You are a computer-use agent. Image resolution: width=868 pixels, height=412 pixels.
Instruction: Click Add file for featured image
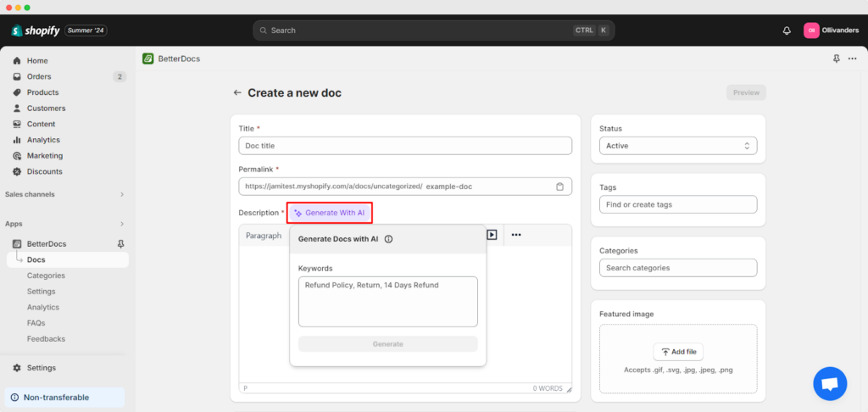tap(678, 352)
